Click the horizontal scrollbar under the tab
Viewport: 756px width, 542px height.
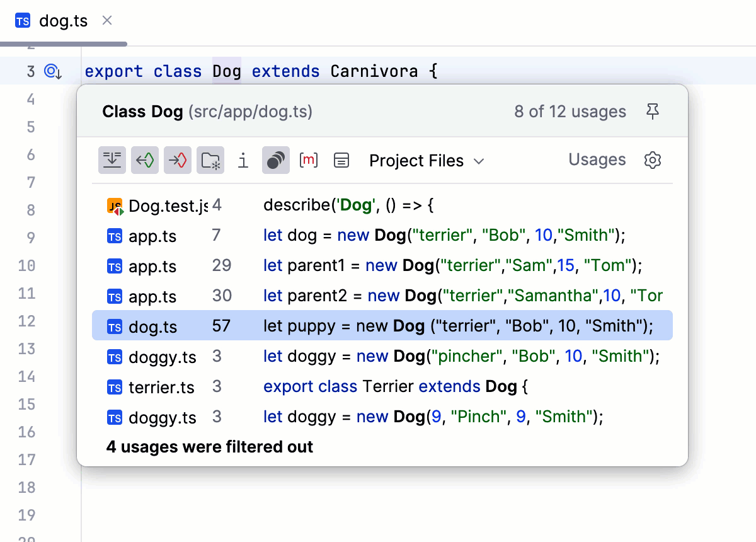pos(63,43)
